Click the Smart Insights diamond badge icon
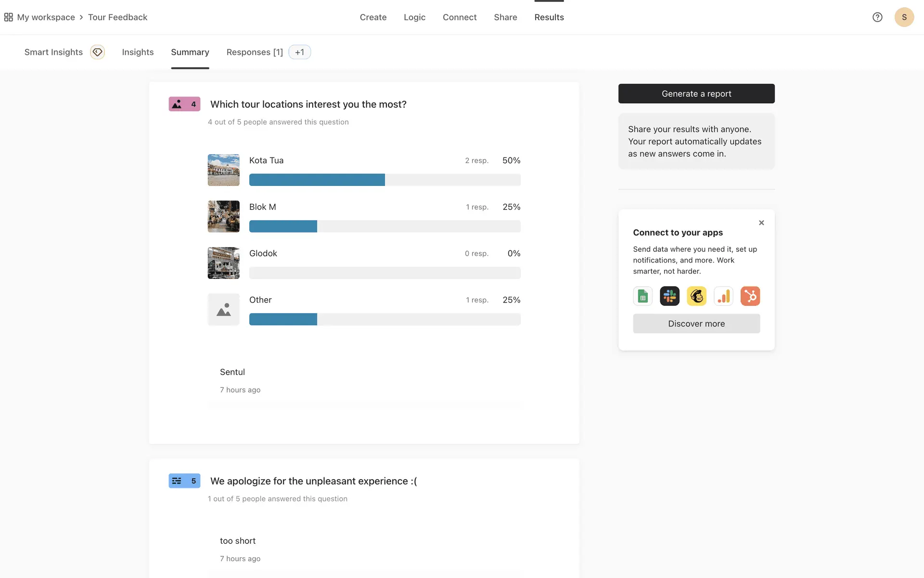 pos(97,52)
